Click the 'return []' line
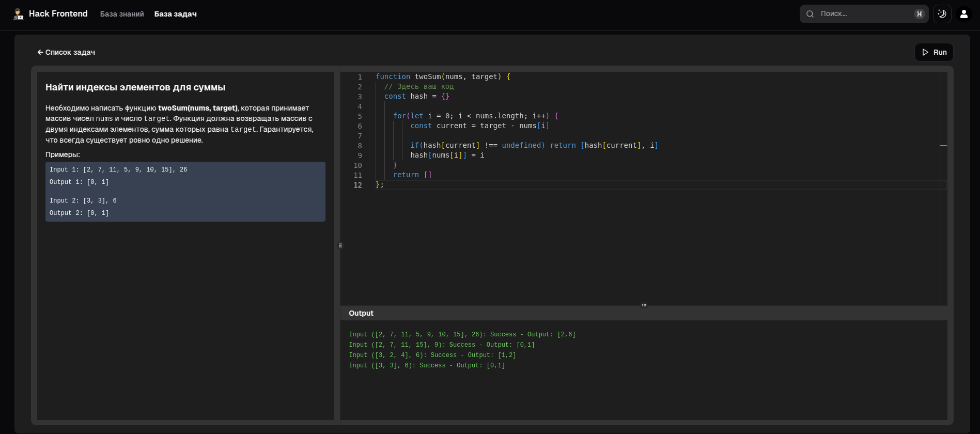Screen dimensions: 980x434 tap(412, 175)
